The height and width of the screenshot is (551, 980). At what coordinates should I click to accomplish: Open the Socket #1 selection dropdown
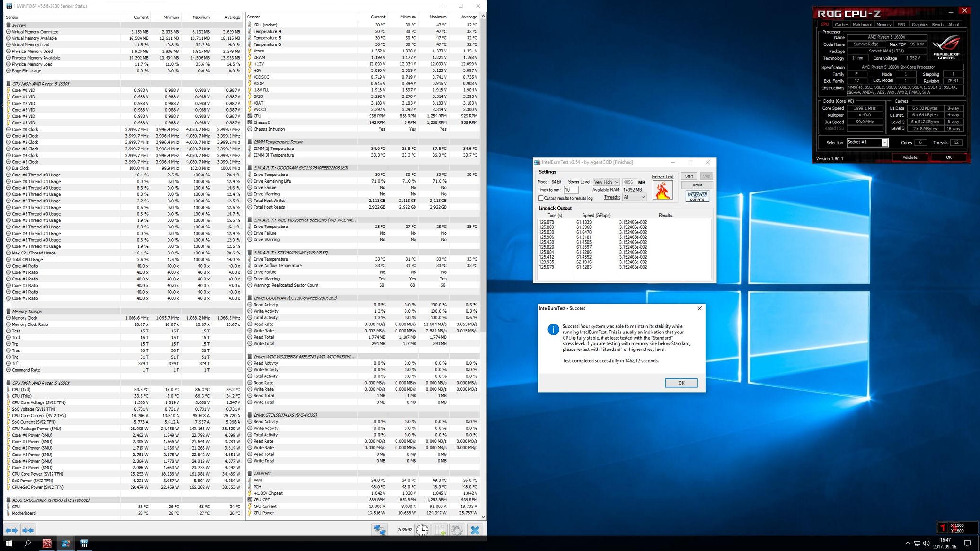coord(867,142)
